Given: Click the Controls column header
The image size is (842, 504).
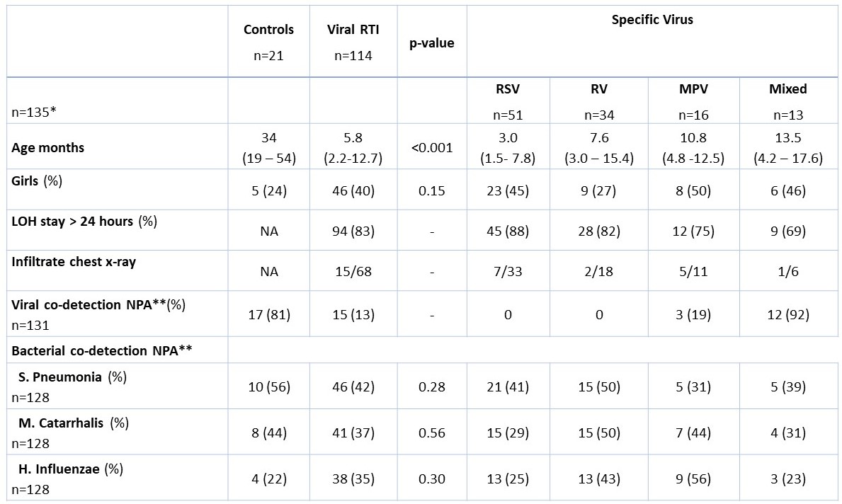Looking at the screenshot, I should tap(268, 42).
